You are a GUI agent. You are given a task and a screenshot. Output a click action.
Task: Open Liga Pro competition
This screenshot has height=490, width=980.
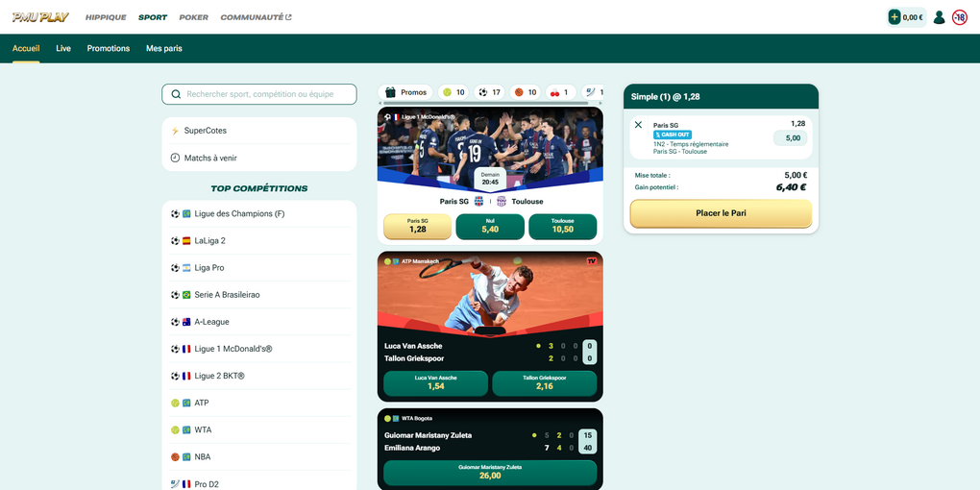[x=259, y=267]
